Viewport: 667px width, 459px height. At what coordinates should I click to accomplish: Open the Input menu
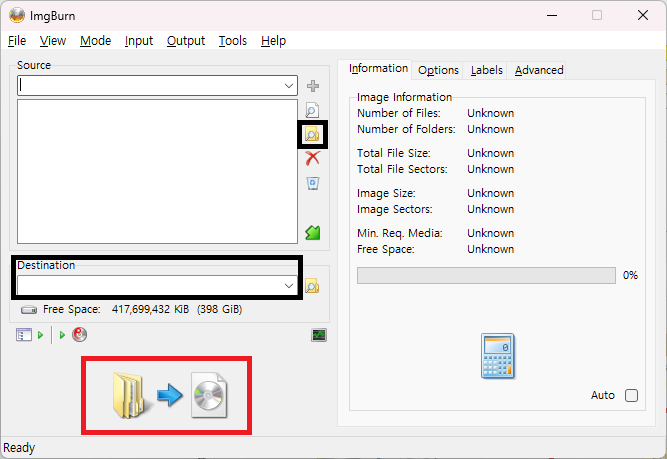click(x=139, y=41)
